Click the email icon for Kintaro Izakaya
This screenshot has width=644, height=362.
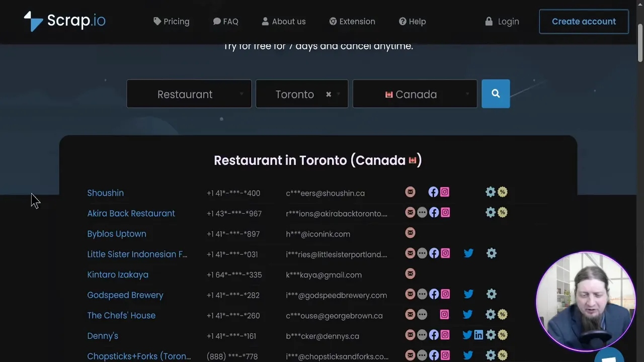[410, 274]
